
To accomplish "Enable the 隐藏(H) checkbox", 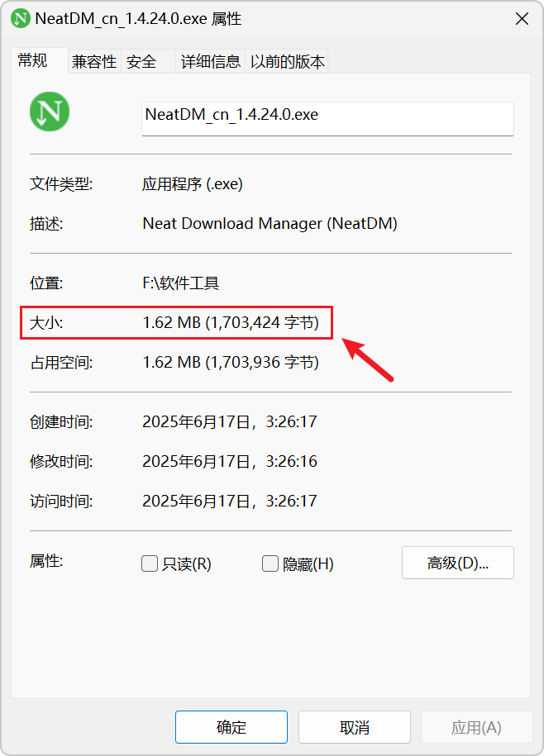I will point(270,563).
